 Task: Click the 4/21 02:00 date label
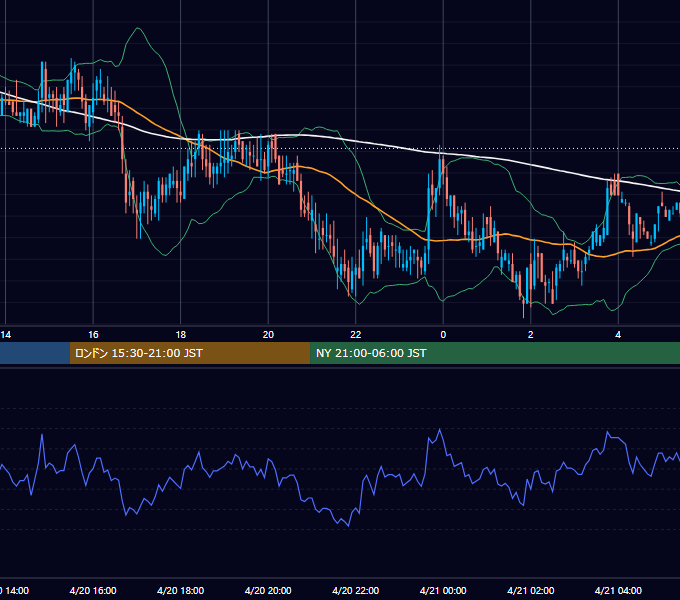click(x=531, y=590)
